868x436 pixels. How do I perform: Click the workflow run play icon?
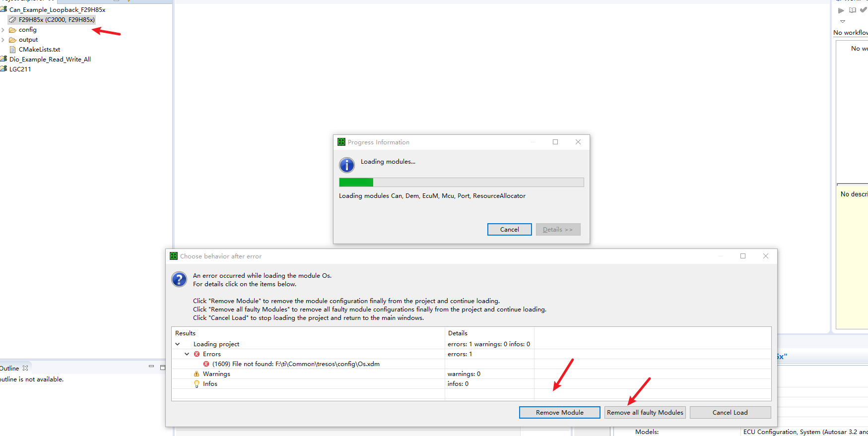tap(841, 10)
